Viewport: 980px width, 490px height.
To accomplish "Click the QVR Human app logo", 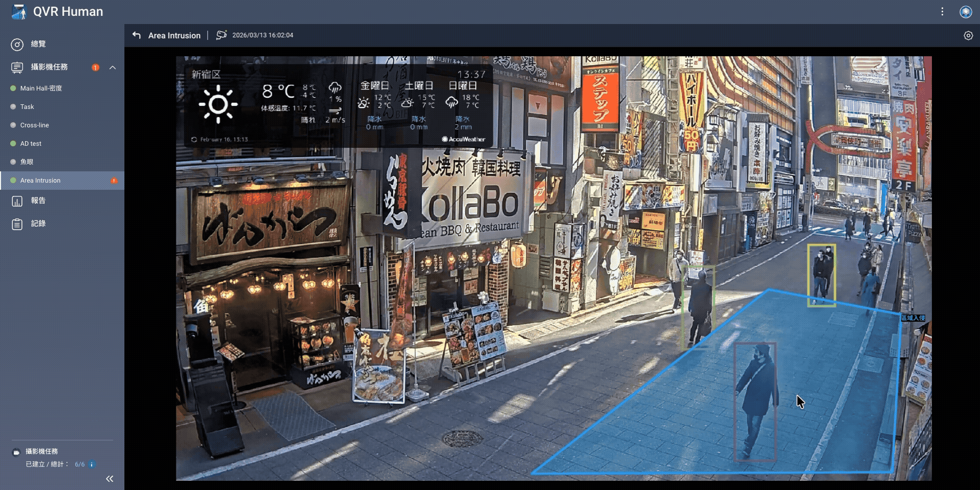I will pos(19,12).
